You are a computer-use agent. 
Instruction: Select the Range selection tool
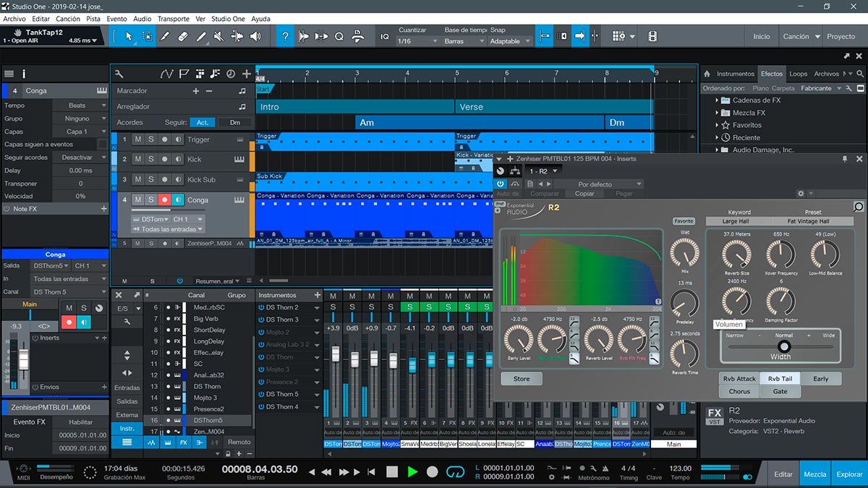point(148,36)
